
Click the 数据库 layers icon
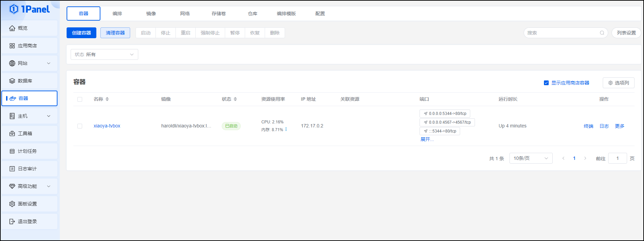coord(12,81)
